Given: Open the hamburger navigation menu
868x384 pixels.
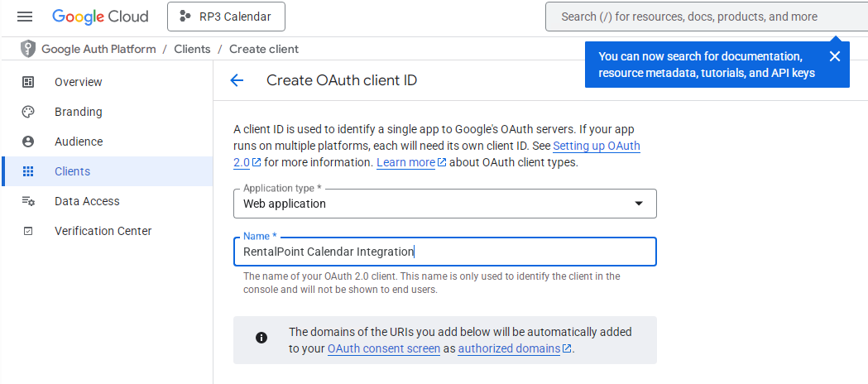Looking at the screenshot, I should click(x=25, y=17).
